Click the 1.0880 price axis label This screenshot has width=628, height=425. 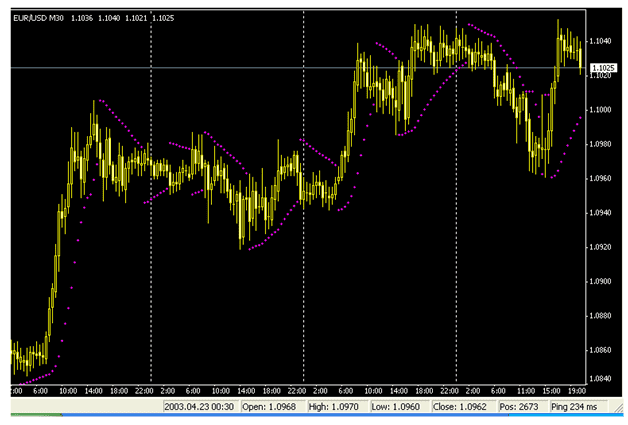600,316
